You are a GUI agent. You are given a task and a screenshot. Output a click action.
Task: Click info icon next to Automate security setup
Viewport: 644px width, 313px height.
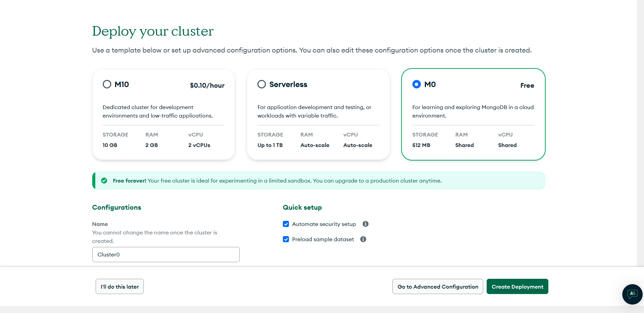click(x=366, y=224)
